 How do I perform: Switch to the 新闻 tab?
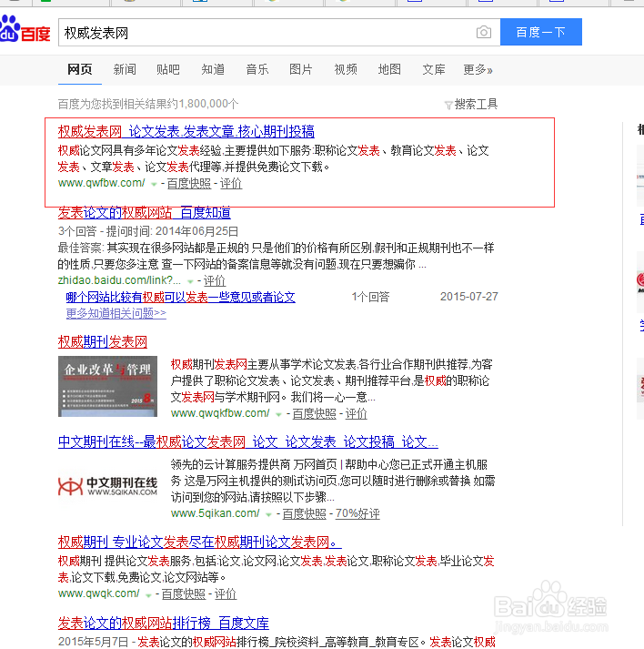125,69
